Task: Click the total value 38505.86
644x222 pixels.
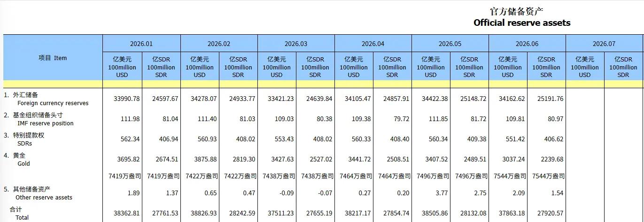Action: (x=435, y=213)
